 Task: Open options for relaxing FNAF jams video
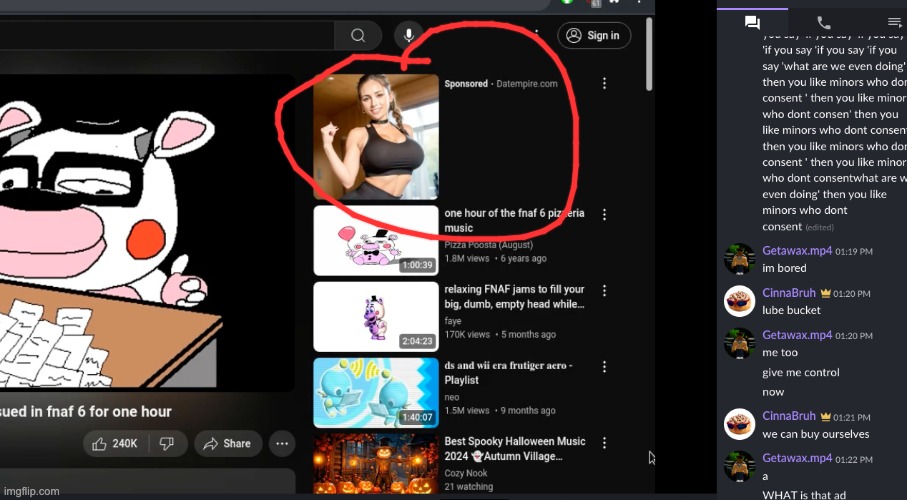pyautogui.click(x=604, y=291)
